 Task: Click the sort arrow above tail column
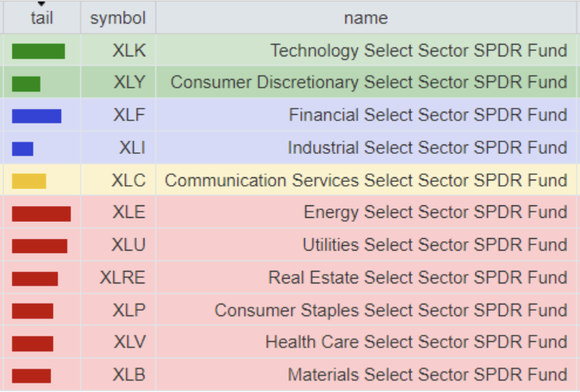coord(41,5)
